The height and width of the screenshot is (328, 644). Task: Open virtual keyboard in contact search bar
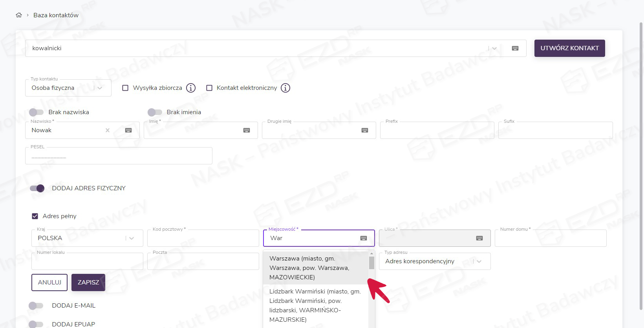click(x=515, y=48)
